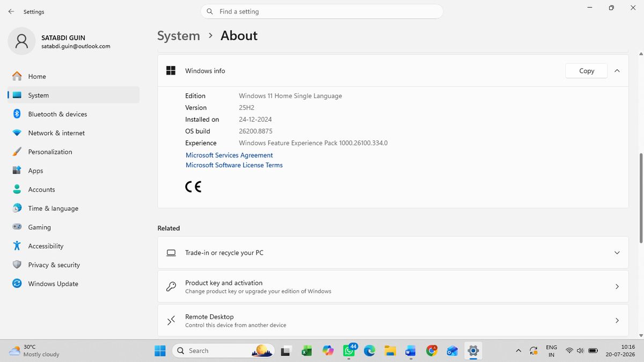The height and width of the screenshot is (362, 644).
Task: Focus the Find a setting search box
Action: tap(322, 11)
